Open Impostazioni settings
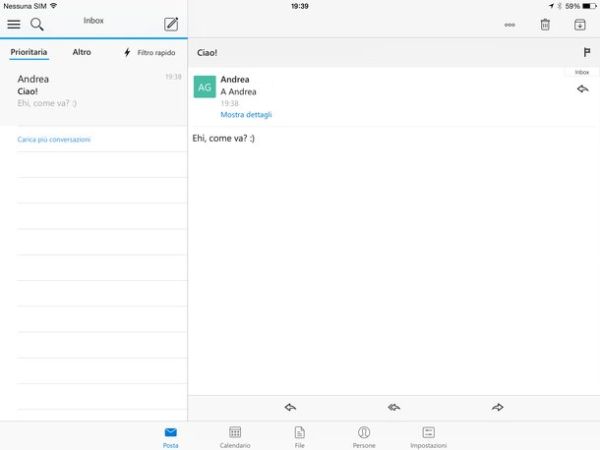This screenshot has height=450, width=600. [428, 436]
